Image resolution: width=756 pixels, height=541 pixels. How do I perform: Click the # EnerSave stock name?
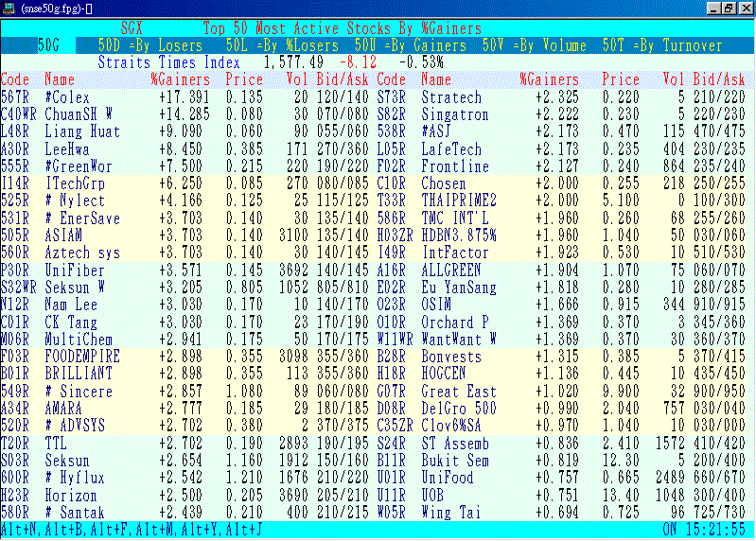click(x=82, y=218)
